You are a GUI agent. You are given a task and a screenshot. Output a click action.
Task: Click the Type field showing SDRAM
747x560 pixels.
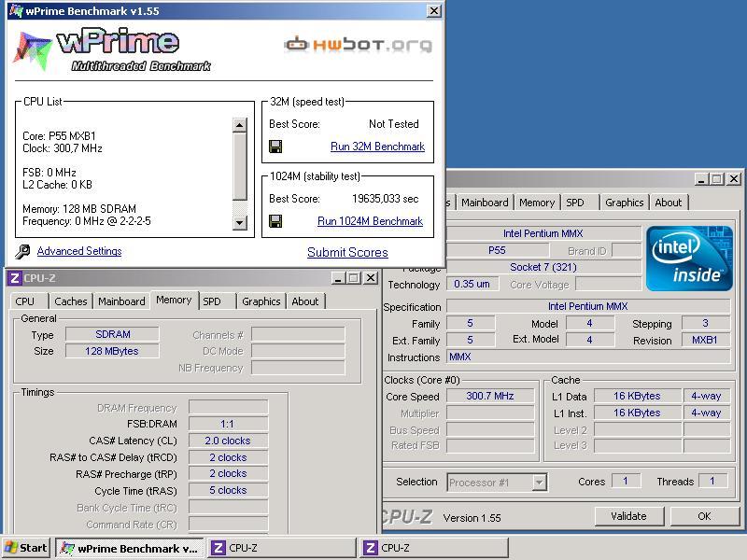pyautogui.click(x=112, y=334)
